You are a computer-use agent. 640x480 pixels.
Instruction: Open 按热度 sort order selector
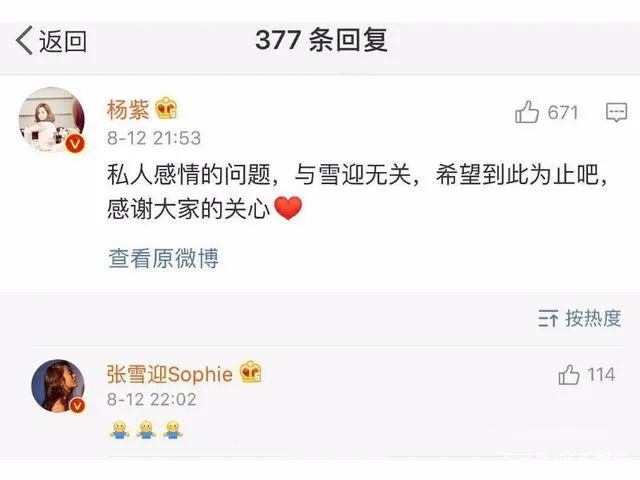(x=580, y=318)
